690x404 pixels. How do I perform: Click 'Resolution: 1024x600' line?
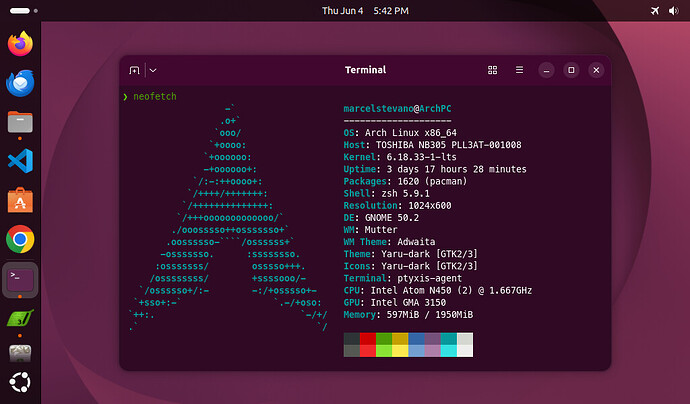[397, 206]
